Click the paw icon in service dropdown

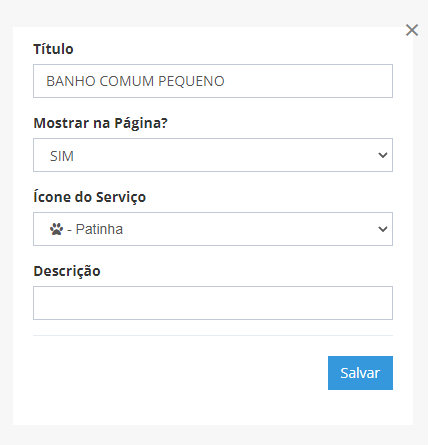pos(56,229)
